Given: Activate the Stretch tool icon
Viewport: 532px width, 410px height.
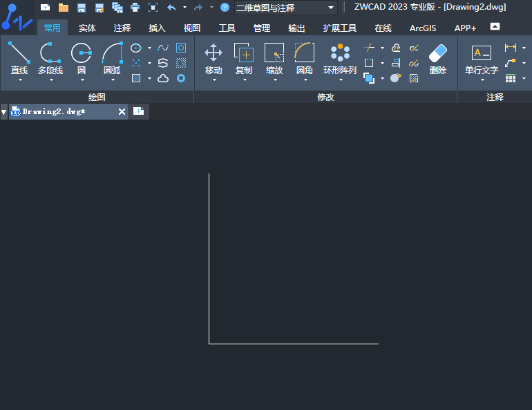Looking at the screenshot, I should 369,63.
